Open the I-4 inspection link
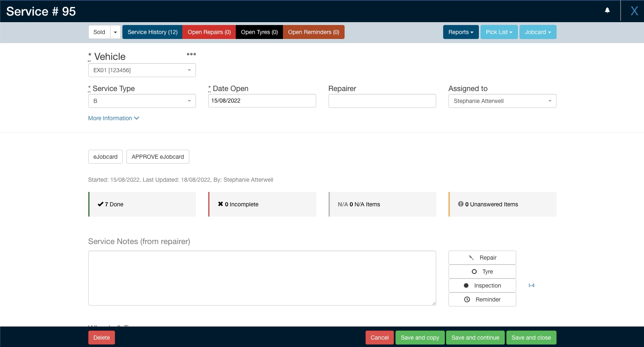This screenshot has width=644, height=347. pyautogui.click(x=531, y=285)
